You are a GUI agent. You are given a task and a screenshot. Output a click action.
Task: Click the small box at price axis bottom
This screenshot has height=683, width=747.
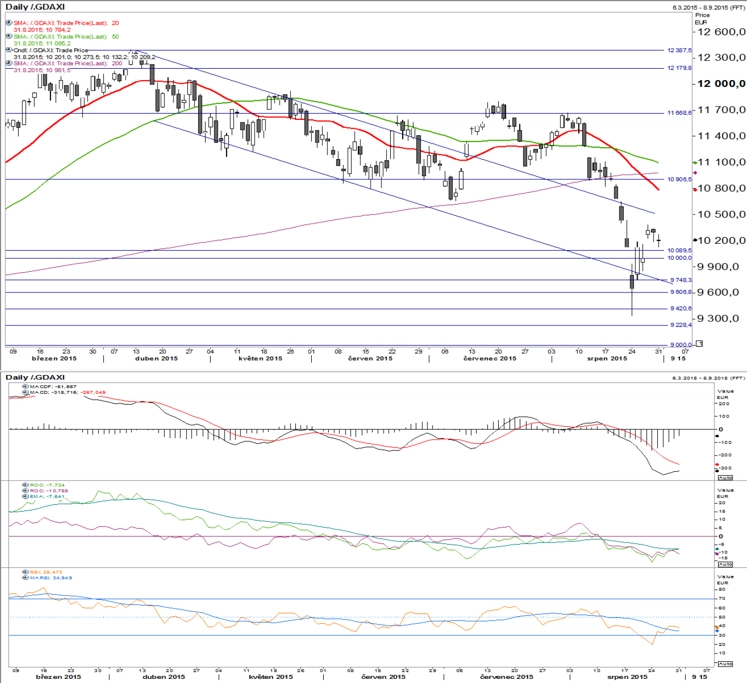[x=699, y=343]
